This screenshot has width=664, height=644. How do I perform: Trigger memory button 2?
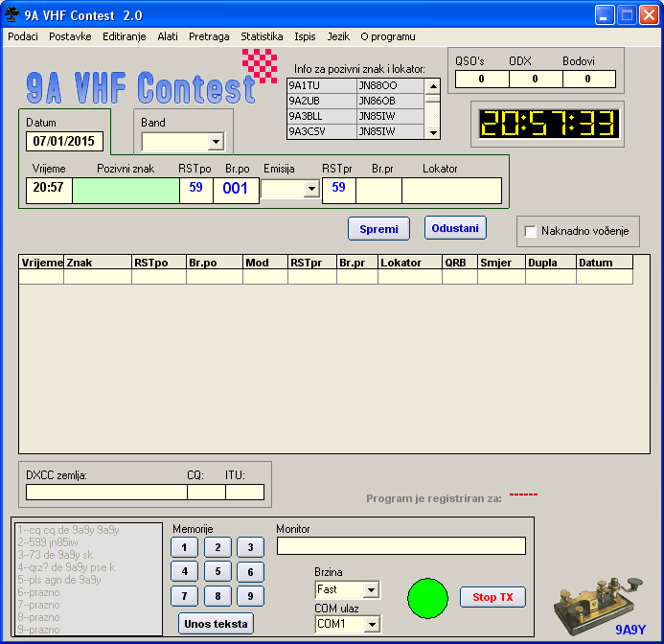[x=218, y=547]
